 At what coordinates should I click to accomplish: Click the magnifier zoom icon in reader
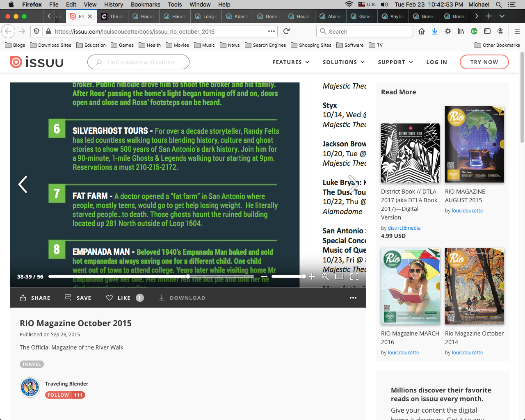pyautogui.click(x=325, y=276)
